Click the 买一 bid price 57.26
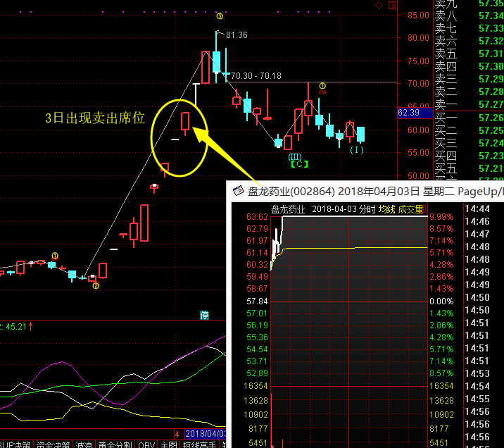The height and width of the screenshot is (448, 504). [490, 118]
